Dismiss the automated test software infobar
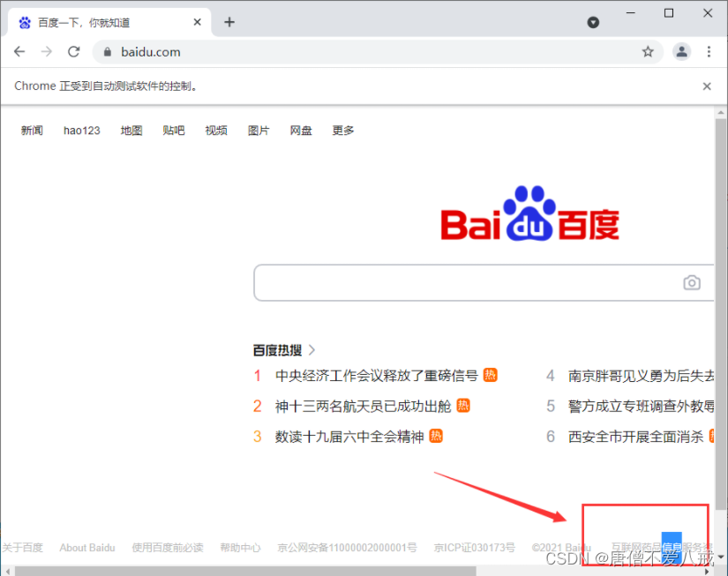Viewport: 728px width, 576px height. [707, 86]
